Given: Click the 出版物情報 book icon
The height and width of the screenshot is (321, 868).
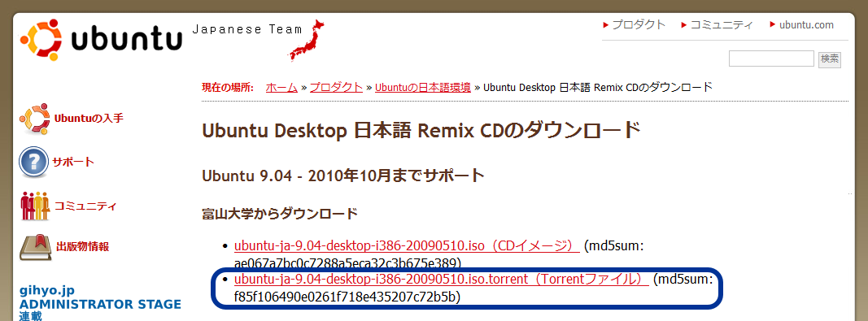Looking at the screenshot, I should point(37,247).
